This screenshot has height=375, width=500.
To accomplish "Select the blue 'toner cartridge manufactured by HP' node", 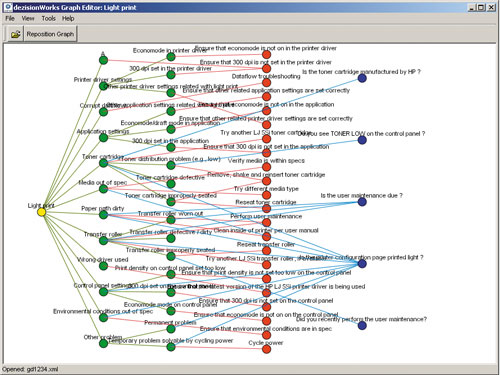I will (362, 78).
